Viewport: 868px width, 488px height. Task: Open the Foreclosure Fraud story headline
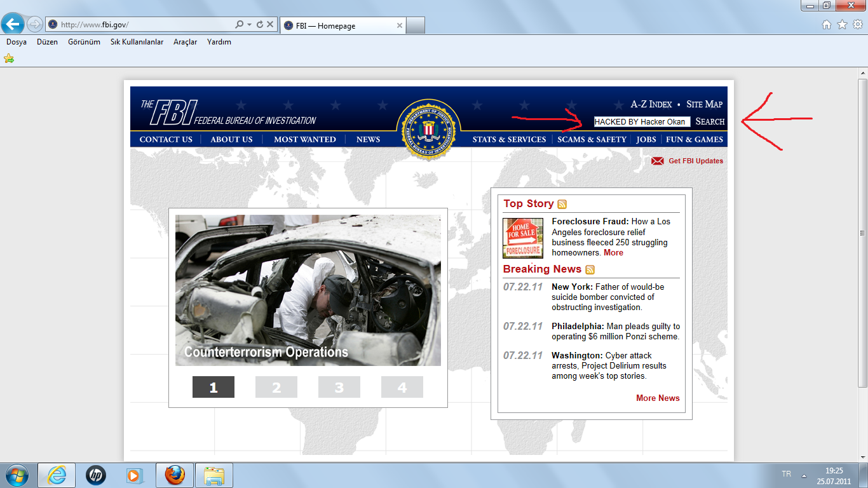tap(590, 222)
